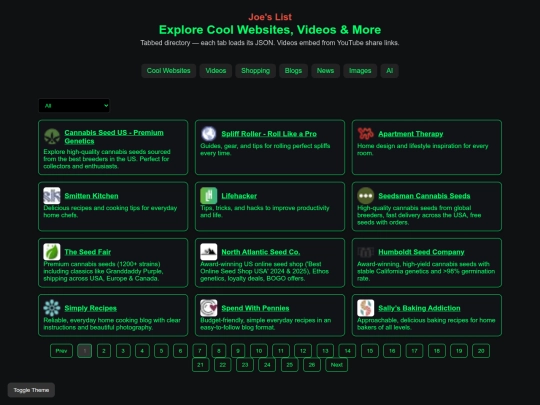Viewport: 540px width, 405px height.
Task: Click the Cannabis Seed US site icon
Action: click(52, 136)
